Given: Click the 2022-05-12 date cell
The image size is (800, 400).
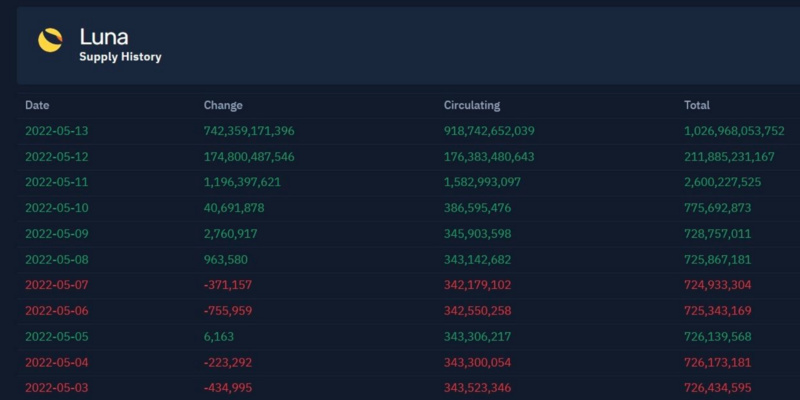Looking at the screenshot, I should [x=57, y=157].
